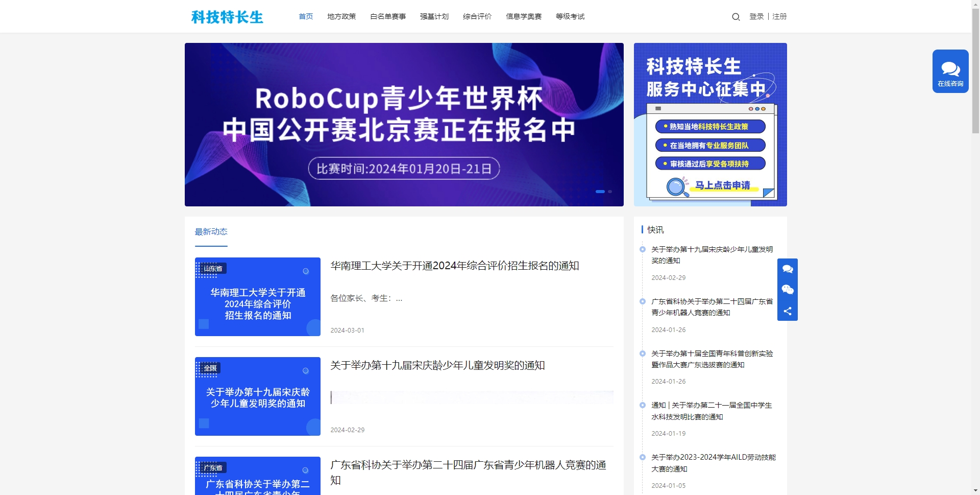Click the 登录 login link
Viewport: 980px width, 495px height.
pyautogui.click(x=756, y=17)
